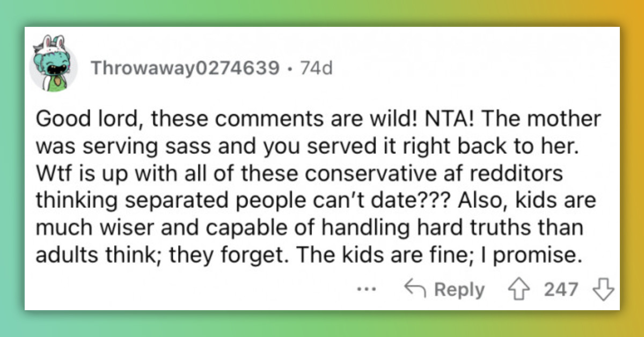Screen dimensions: 644x337
Task: Click the 247 vote count
Action: pos(561,290)
